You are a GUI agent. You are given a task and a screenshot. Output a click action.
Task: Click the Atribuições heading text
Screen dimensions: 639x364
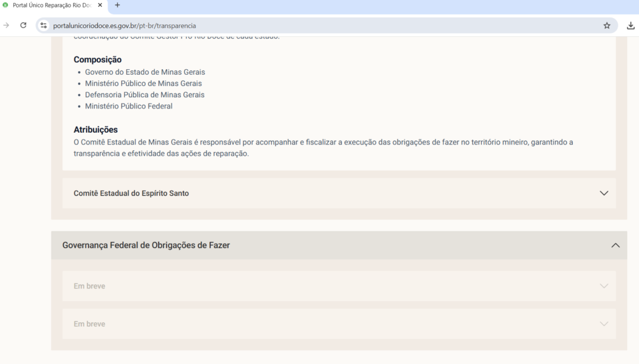click(x=95, y=130)
